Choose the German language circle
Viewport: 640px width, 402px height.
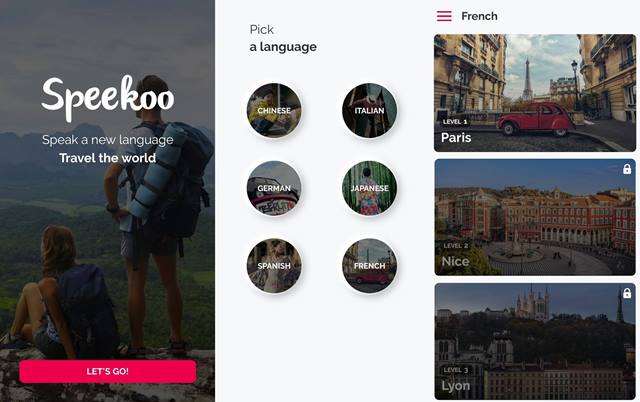coord(274,188)
